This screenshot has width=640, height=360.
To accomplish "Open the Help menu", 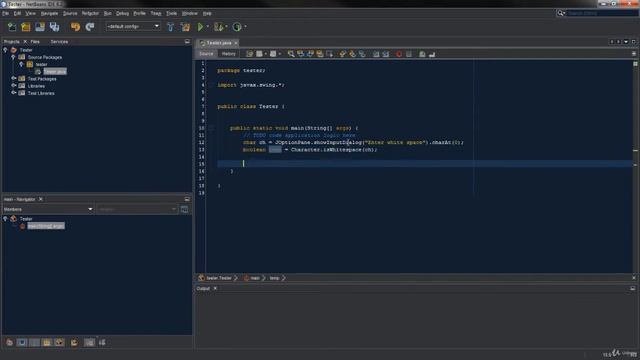I will [x=207, y=13].
